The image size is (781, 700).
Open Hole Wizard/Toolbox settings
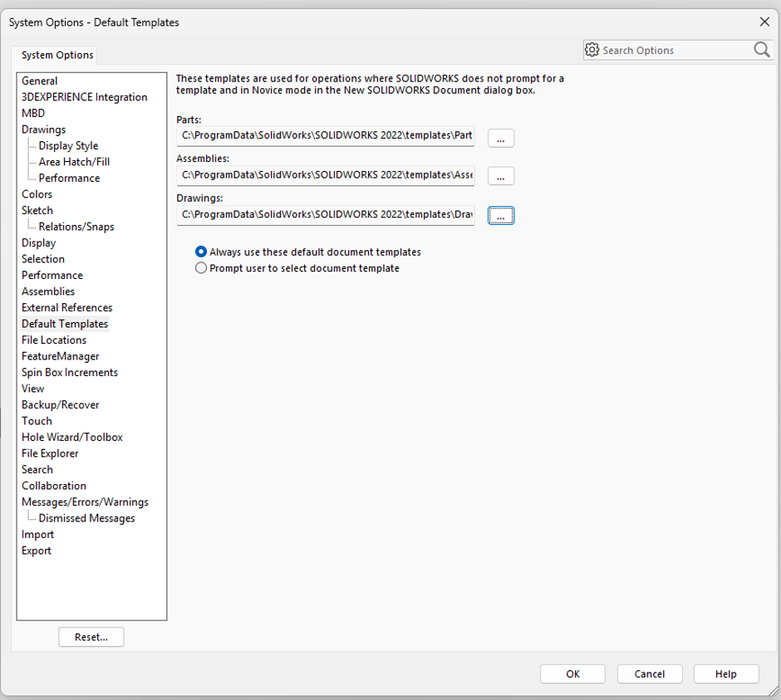pyautogui.click(x=71, y=437)
